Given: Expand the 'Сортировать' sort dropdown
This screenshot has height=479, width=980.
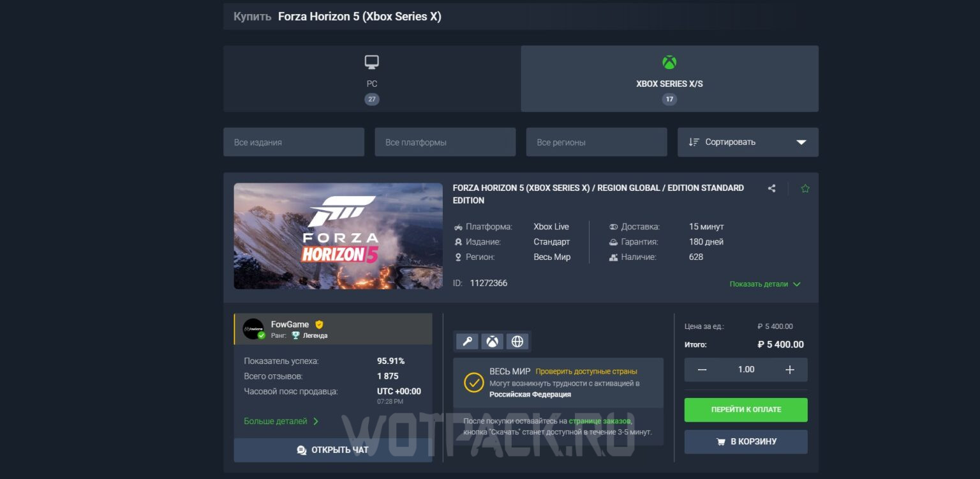Looking at the screenshot, I should coord(748,142).
